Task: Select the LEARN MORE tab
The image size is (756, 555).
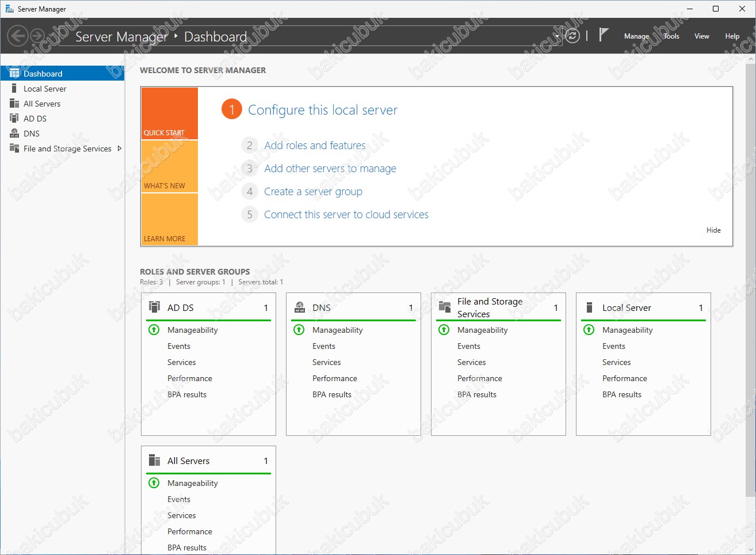Action: 170,219
